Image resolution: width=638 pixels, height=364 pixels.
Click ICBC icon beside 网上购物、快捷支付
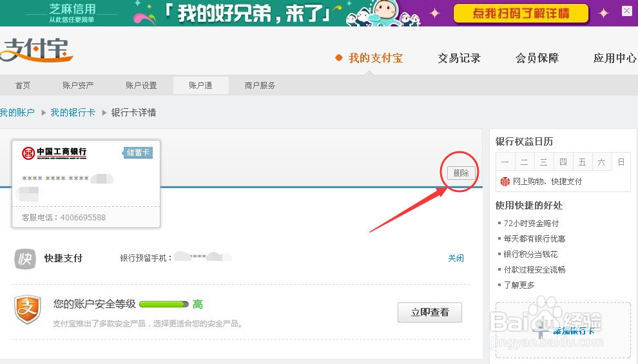[505, 182]
